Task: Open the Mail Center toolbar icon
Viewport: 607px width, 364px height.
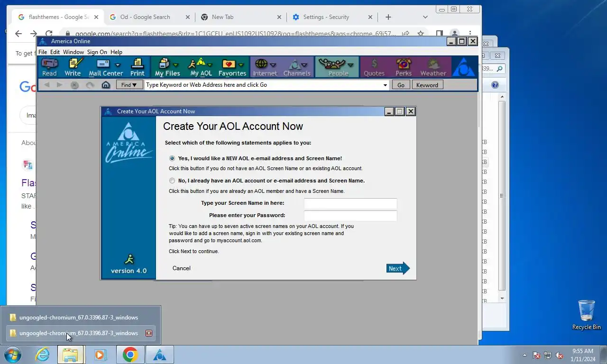Action: (102, 67)
